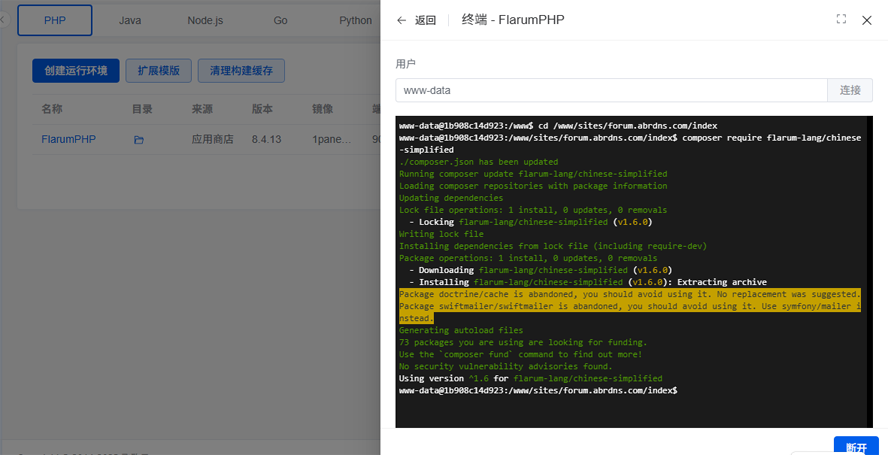Open the FlarumPHP directory folder icon
Screen dimensions: 888x455
click(139, 140)
